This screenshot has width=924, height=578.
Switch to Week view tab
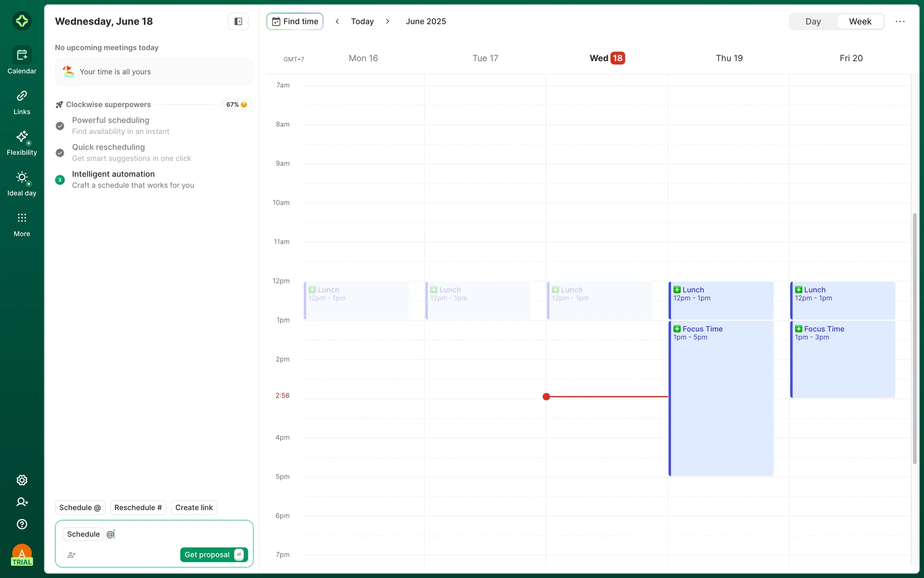[x=860, y=21]
